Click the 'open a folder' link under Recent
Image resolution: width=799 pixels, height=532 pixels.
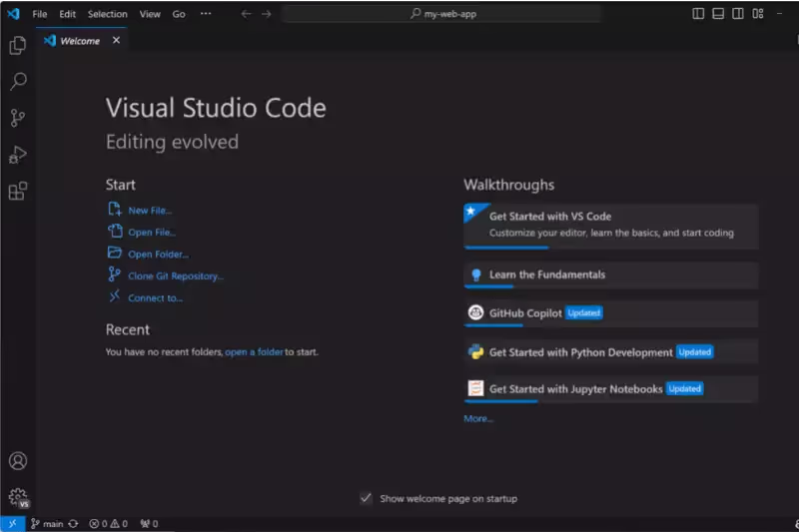coord(254,351)
